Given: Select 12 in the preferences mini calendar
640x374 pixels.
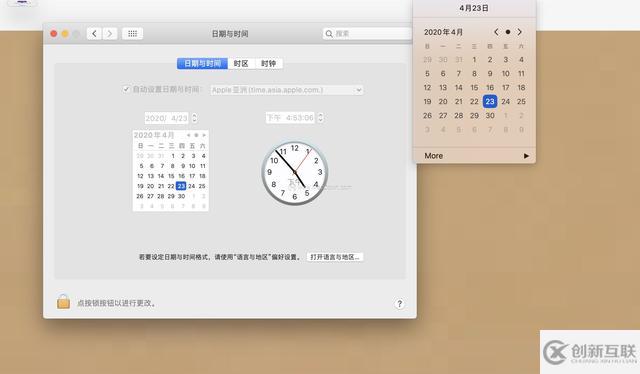Looking at the screenshot, I should tap(140, 176).
